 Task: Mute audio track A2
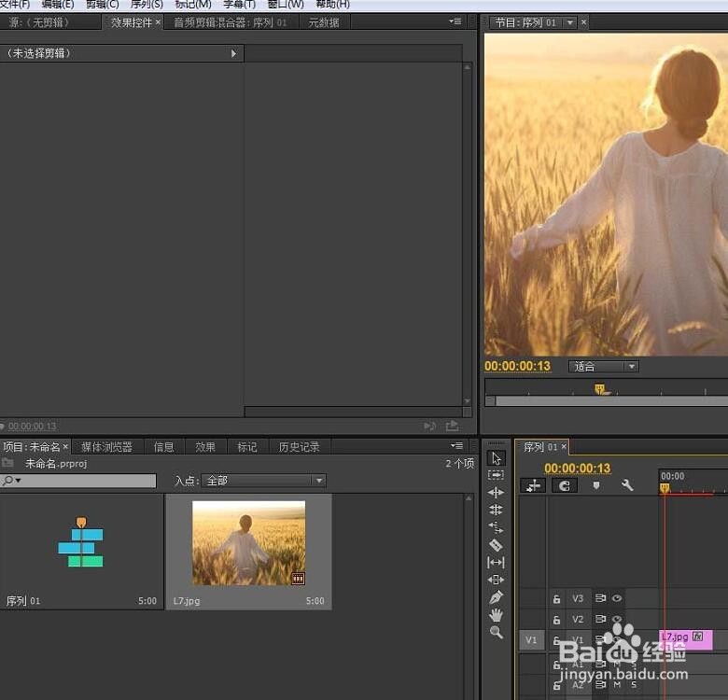click(x=617, y=685)
